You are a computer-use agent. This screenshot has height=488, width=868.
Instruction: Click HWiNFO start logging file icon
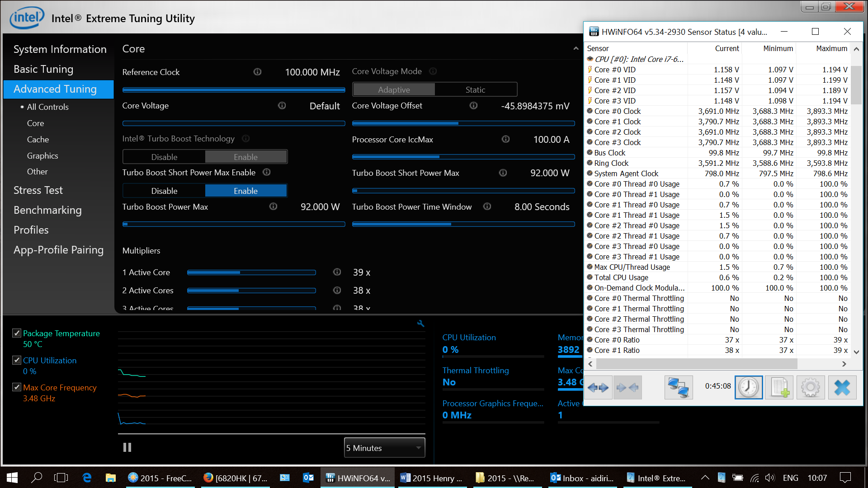coord(780,388)
